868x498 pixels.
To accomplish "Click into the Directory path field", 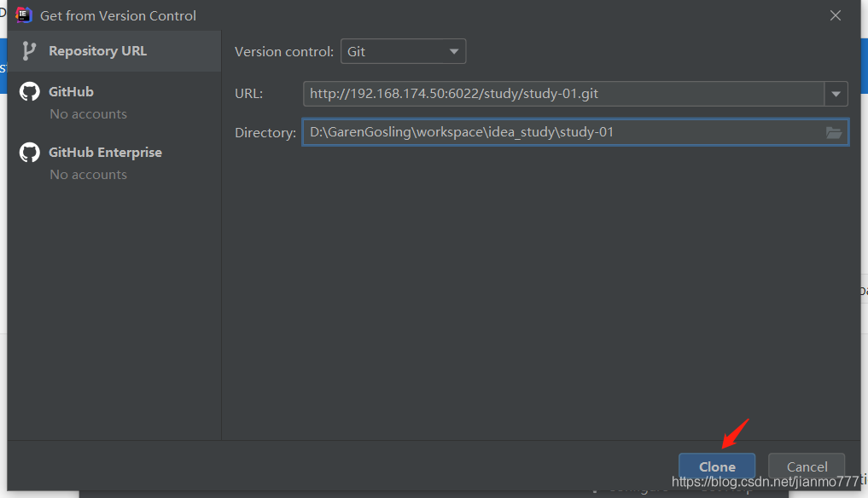I will 563,132.
